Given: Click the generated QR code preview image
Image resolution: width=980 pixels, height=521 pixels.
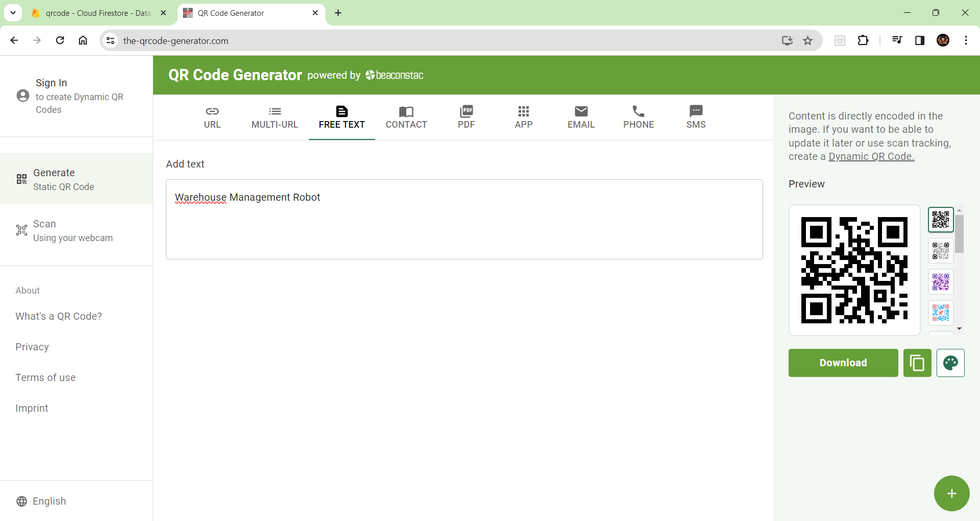Looking at the screenshot, I should point(854,270).
